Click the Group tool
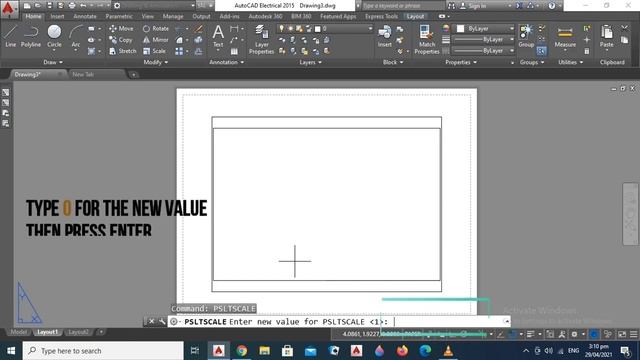This screenshot has height=360, width=640. [526, 36]
